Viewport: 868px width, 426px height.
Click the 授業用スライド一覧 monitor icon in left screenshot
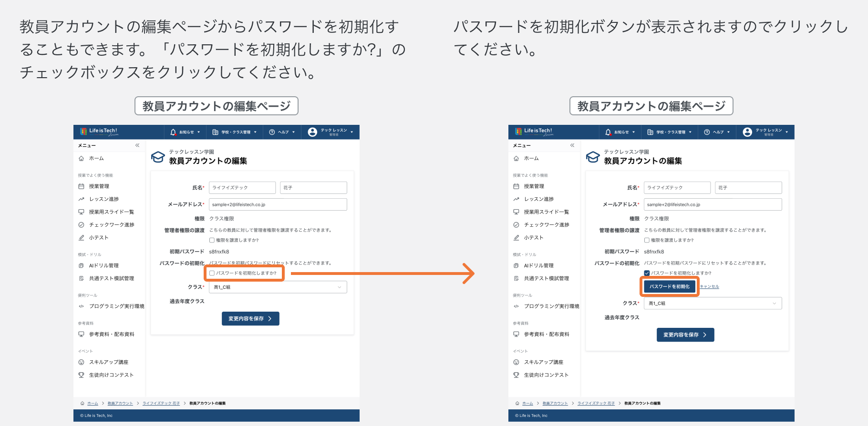click(x=81, y=212)
